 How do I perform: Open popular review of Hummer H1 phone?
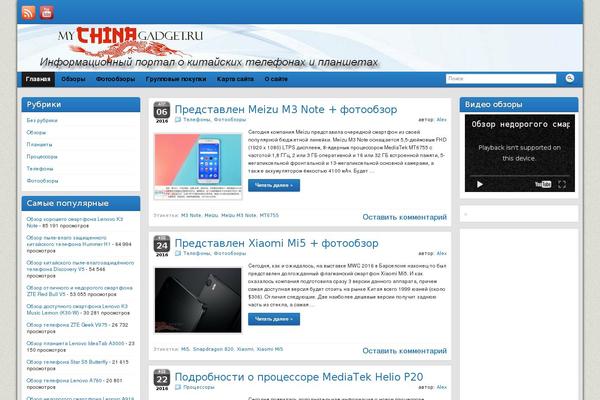coord(69,241)
